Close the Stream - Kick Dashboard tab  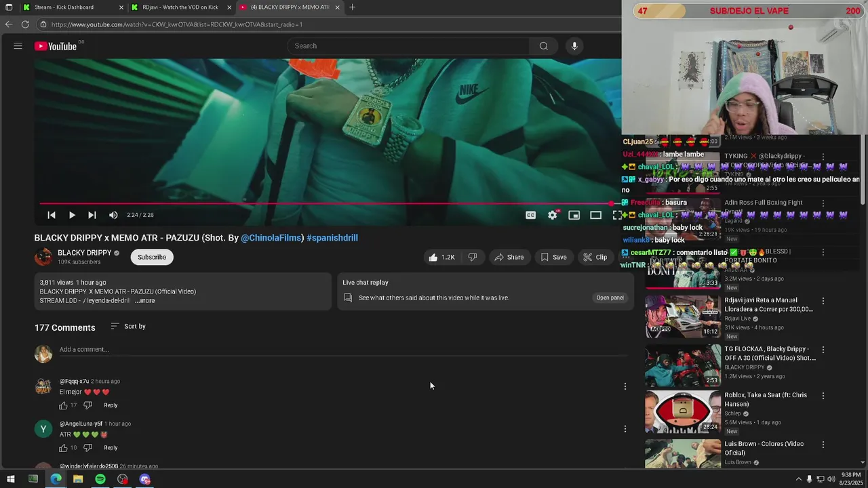click(121, 7)
